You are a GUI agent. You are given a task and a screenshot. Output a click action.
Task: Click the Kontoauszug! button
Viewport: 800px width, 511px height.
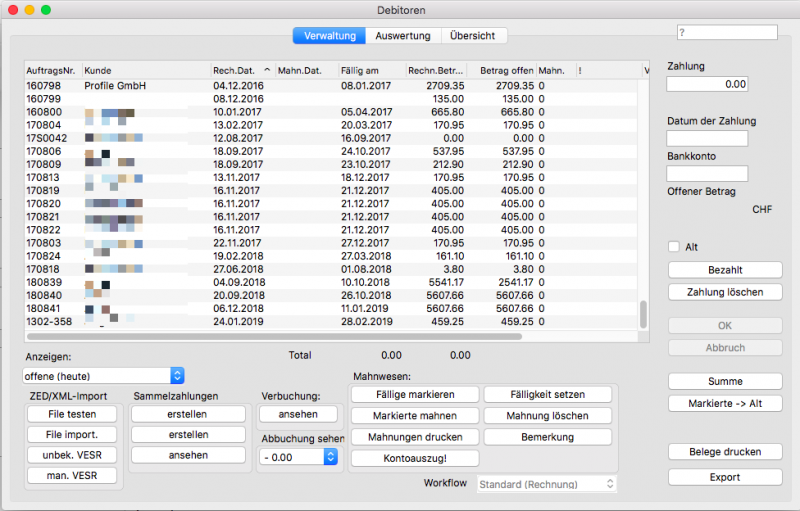(414, 458)
